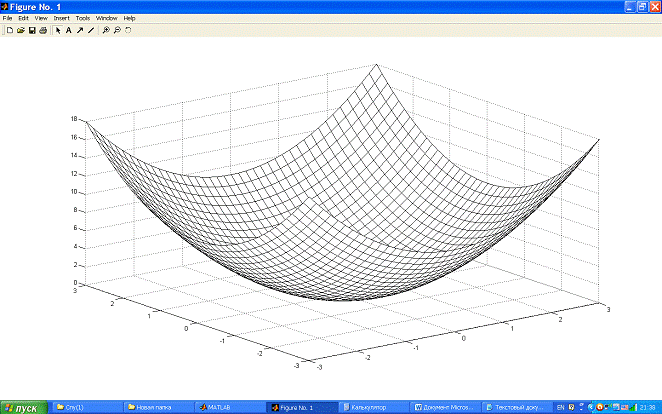Select the Insert Arrow tool
This screenshot has height=414, width=662.
click(80, 31)
